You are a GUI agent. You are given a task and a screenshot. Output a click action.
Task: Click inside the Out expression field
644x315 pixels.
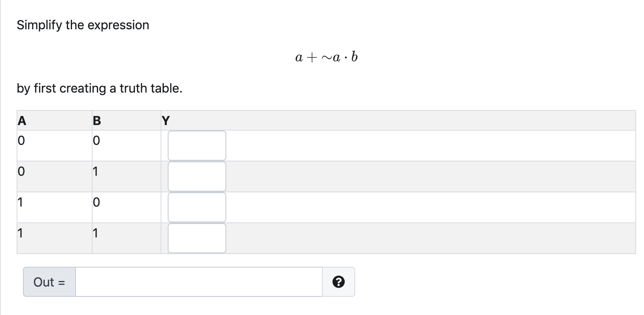[x=198, y=282]
